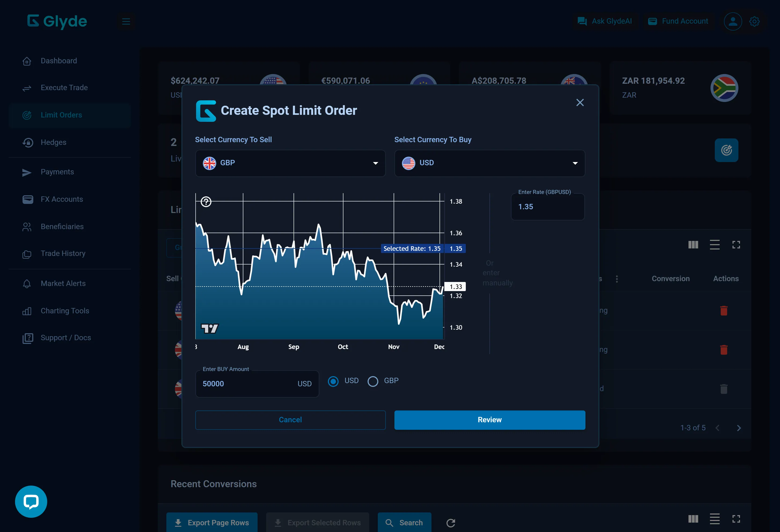Refresh the Recent Conversions table
The image size is (780, 532).
click(x=451, y=523)
